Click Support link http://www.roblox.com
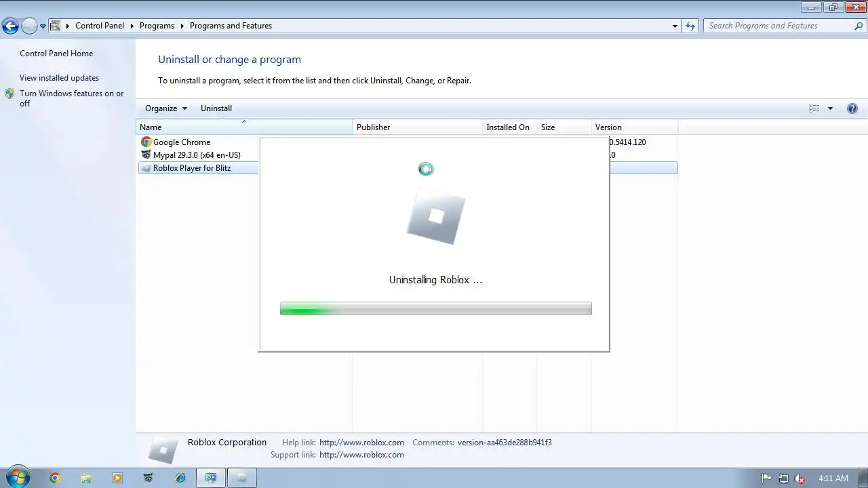The width and height of the screenshot is (868, 488). tap(361, 455)
